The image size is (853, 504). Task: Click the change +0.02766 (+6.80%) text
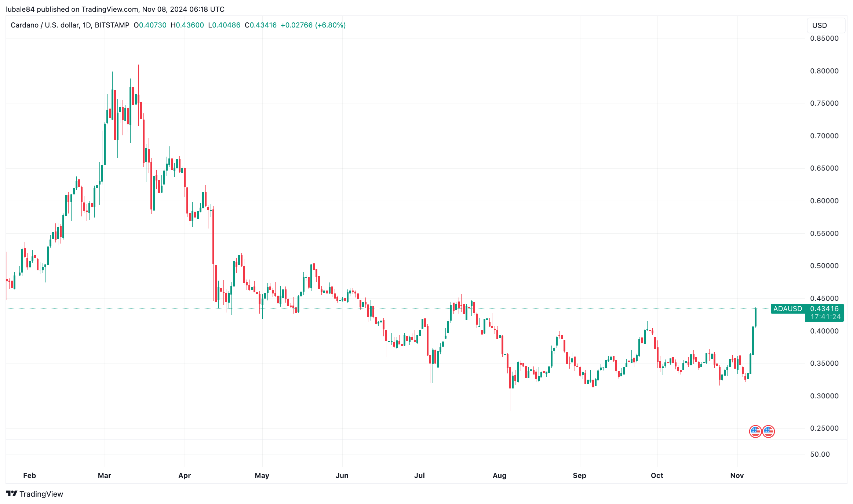click(x=313, y=25)
